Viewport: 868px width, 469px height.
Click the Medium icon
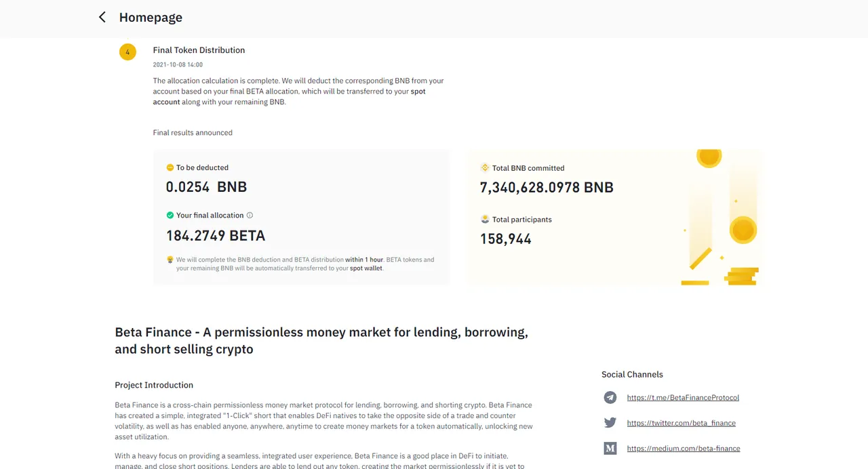click(610, 449)
